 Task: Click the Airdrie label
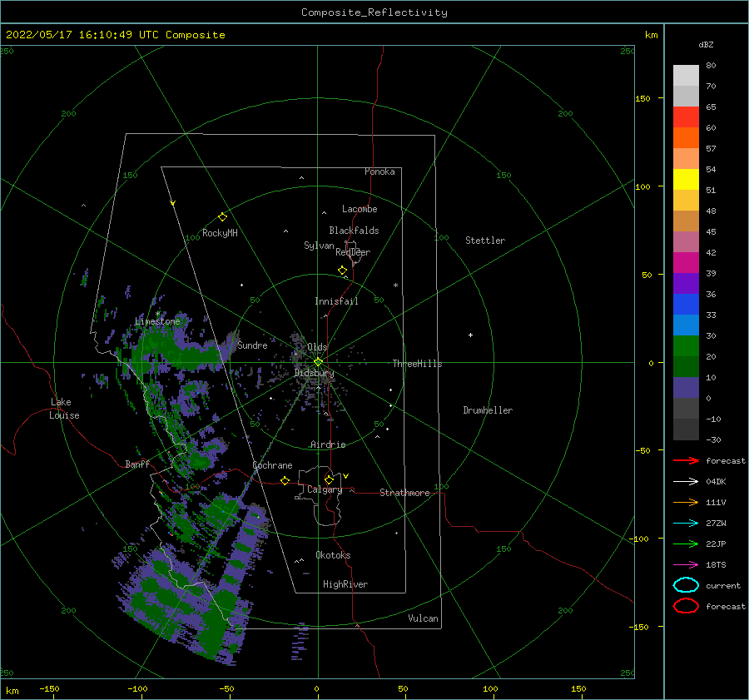tap(328, 444)
